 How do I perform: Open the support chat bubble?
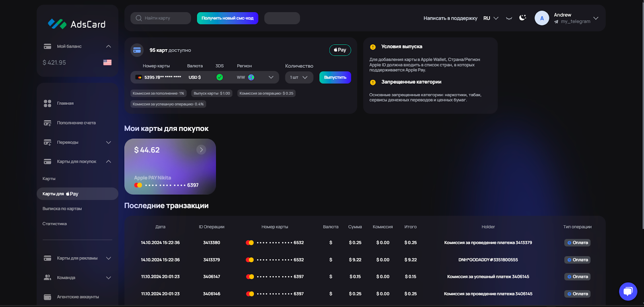pos(628,291)
